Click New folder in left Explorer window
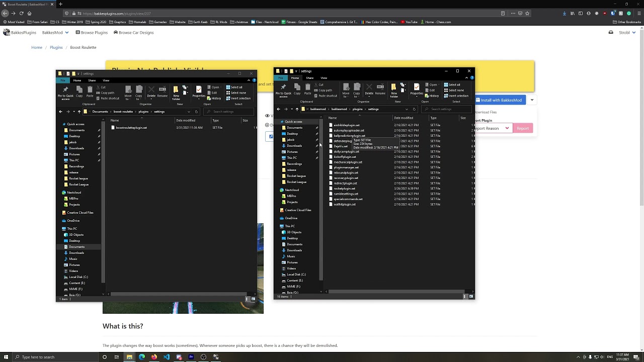Screen dimensions: 644x362 pyautogui.click(x=176, y=93)
